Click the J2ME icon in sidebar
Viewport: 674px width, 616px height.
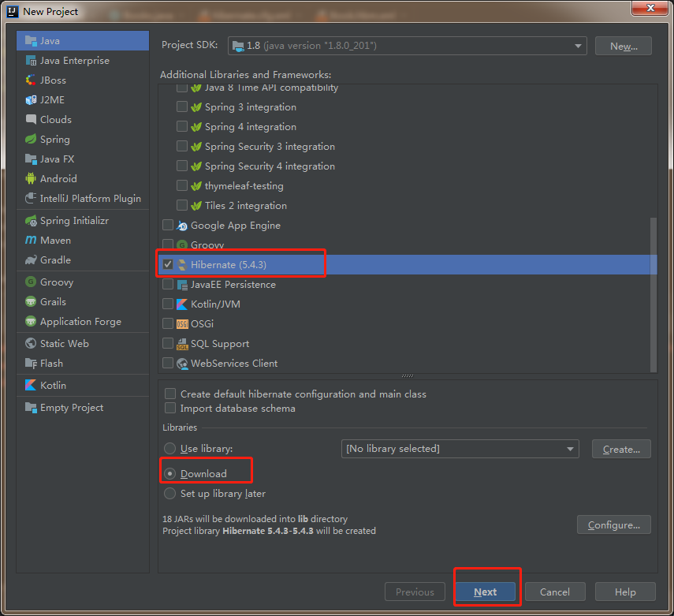31,100
